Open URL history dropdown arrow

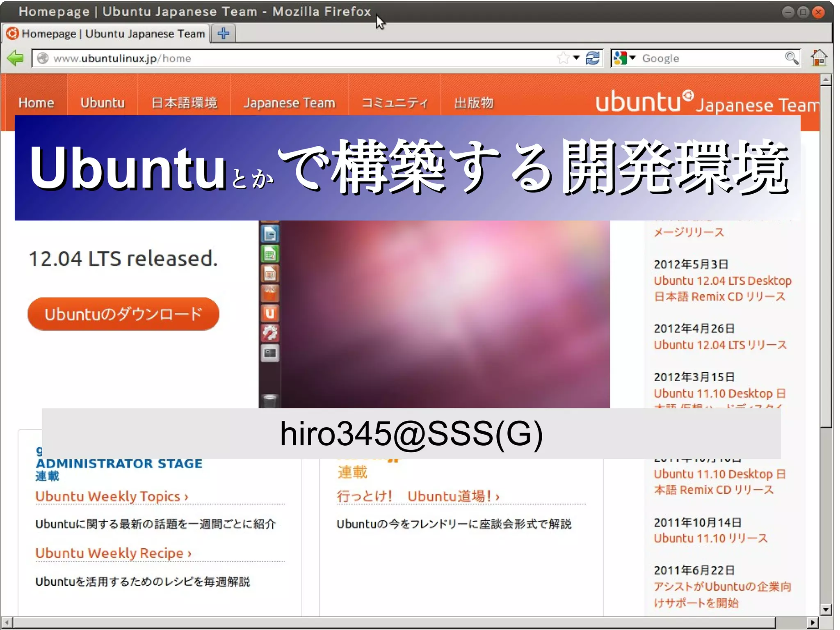577,58
